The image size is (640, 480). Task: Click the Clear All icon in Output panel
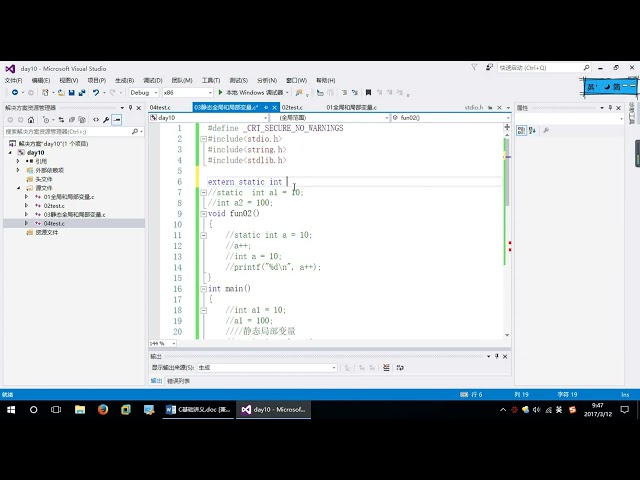(386, 368)
